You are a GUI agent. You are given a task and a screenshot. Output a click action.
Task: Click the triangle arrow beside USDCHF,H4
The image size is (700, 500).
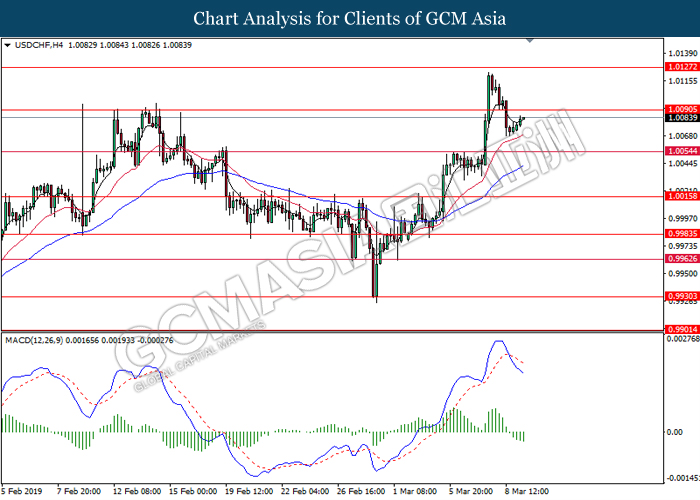[x=9, y=46]
